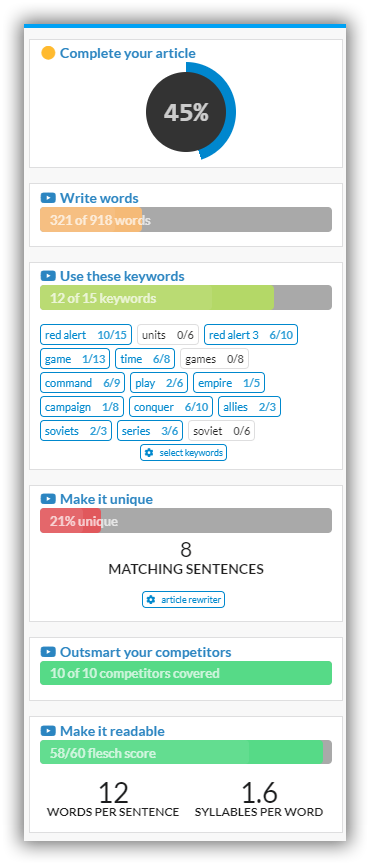Open video icon next to Use these keywords
This screenshot has width=370, height=865.
48,276
